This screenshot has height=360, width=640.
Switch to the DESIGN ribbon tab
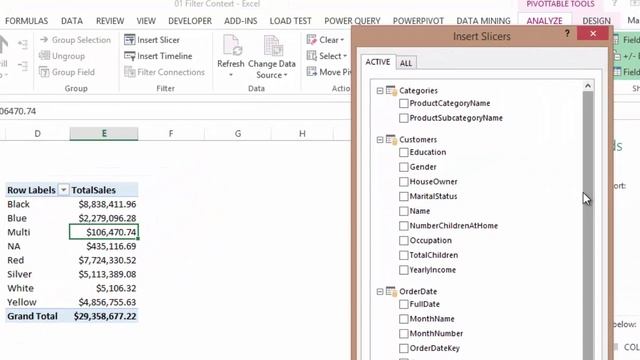click(596, 21)
